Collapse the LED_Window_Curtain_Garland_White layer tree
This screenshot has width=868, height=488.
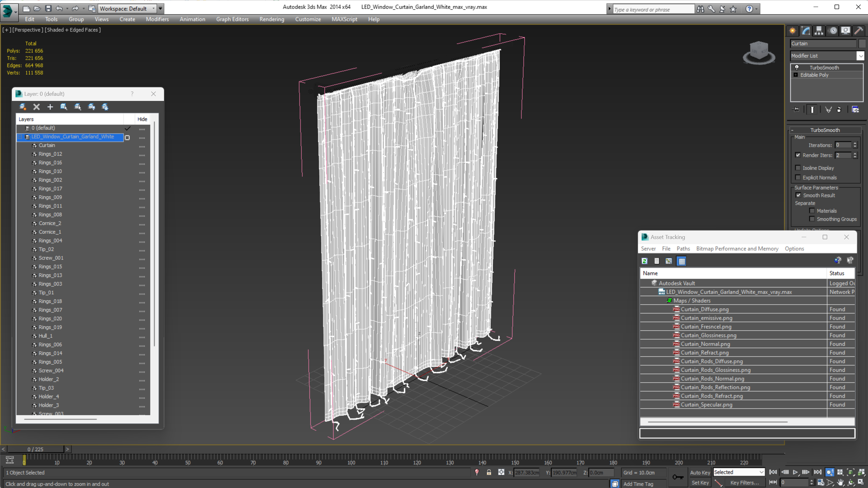(20, 137)
